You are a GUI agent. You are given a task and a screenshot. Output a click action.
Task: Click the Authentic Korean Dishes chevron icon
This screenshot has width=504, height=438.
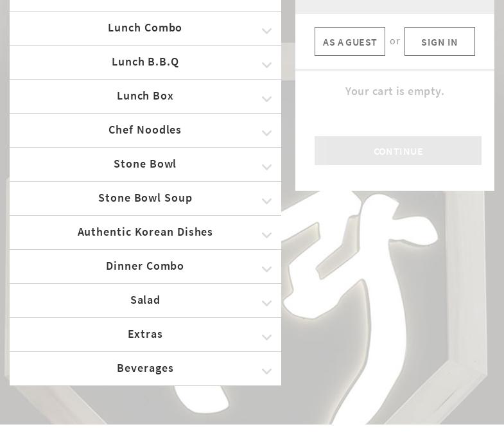[266, 235]
